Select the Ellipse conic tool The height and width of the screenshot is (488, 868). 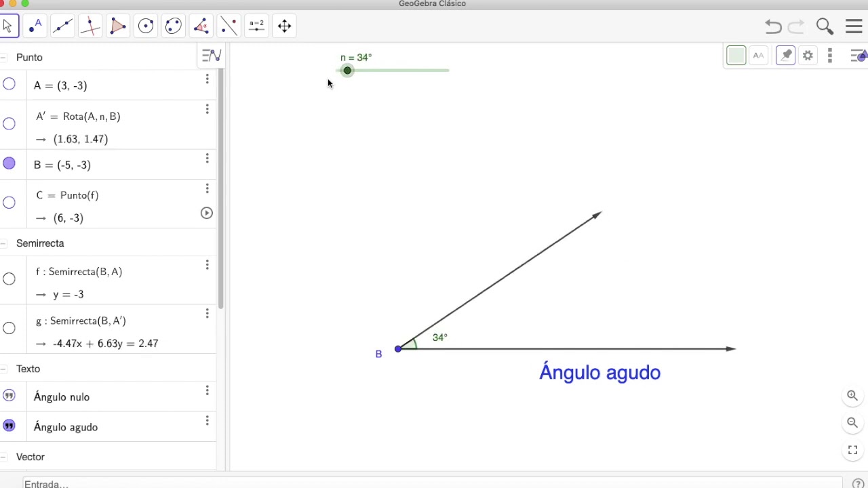pyautogui.click(x=174, y=26)
